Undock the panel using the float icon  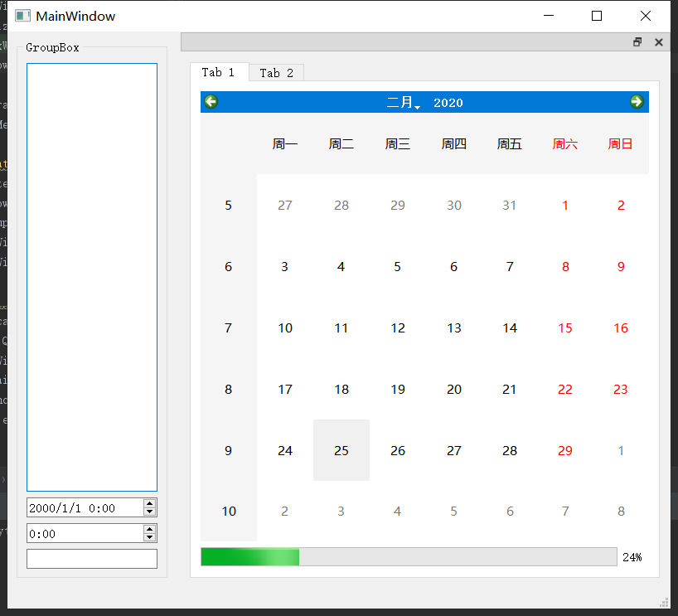[x=637, y=41]
